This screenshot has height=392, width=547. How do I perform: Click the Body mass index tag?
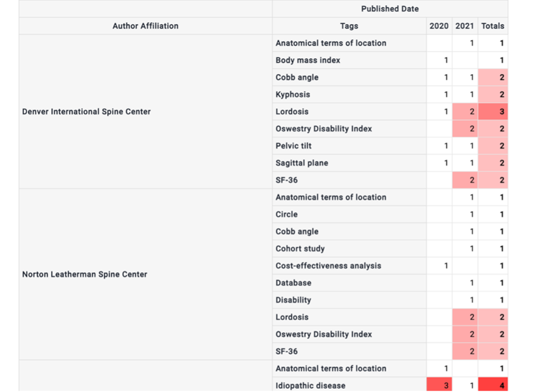(308, 60)
